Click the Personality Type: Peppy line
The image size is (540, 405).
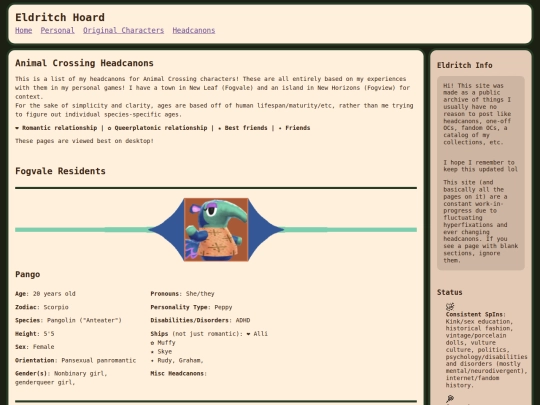[191, 307]
